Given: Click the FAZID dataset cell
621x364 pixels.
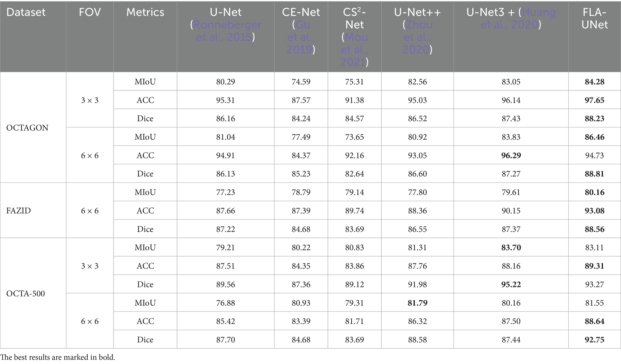Looking at the screenshot, I should [x=19, y=211].
